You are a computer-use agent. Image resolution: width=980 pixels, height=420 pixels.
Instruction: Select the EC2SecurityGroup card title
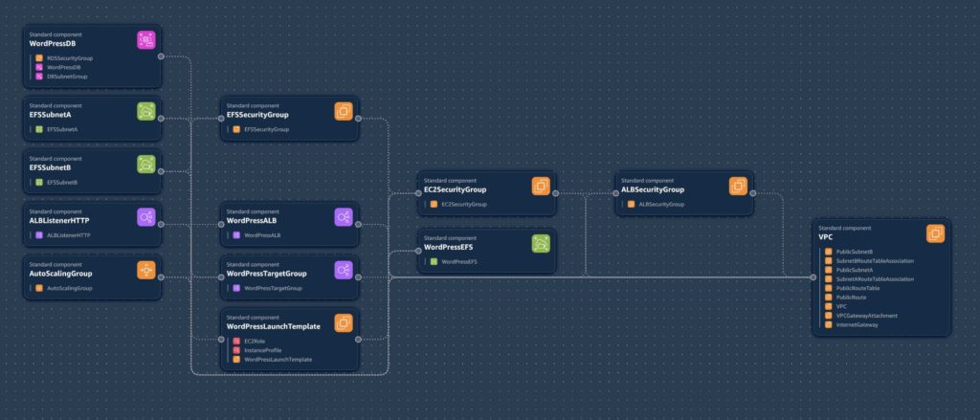[455, 190]
